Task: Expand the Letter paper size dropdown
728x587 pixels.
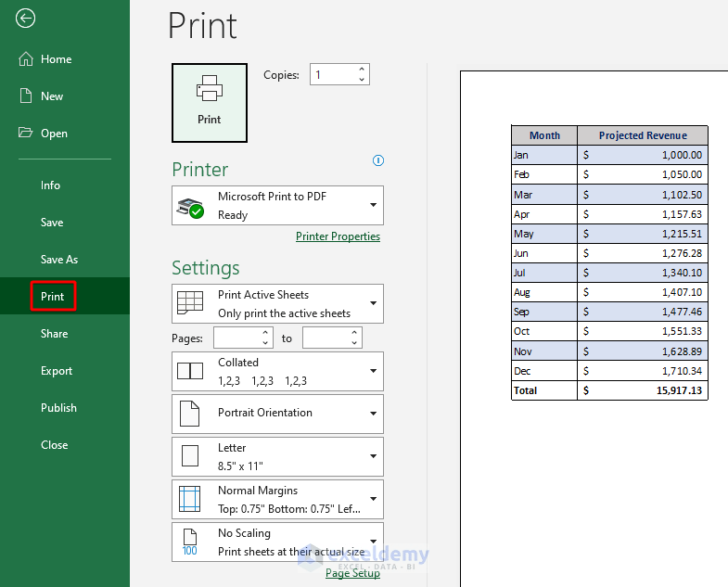Action: (x=277, y=456)
